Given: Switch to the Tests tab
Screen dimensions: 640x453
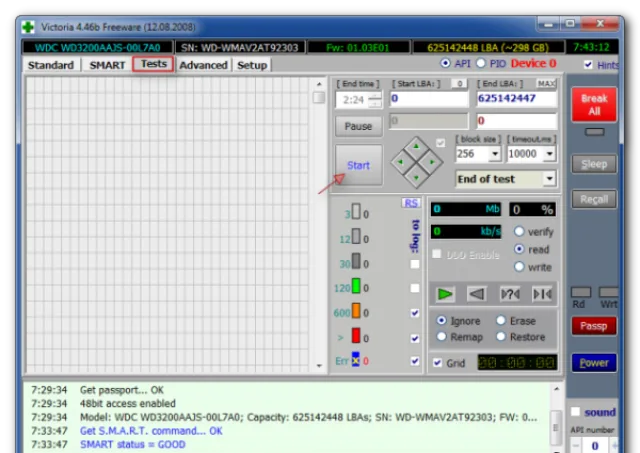Looking at the screenshot, I should point(153,64).
